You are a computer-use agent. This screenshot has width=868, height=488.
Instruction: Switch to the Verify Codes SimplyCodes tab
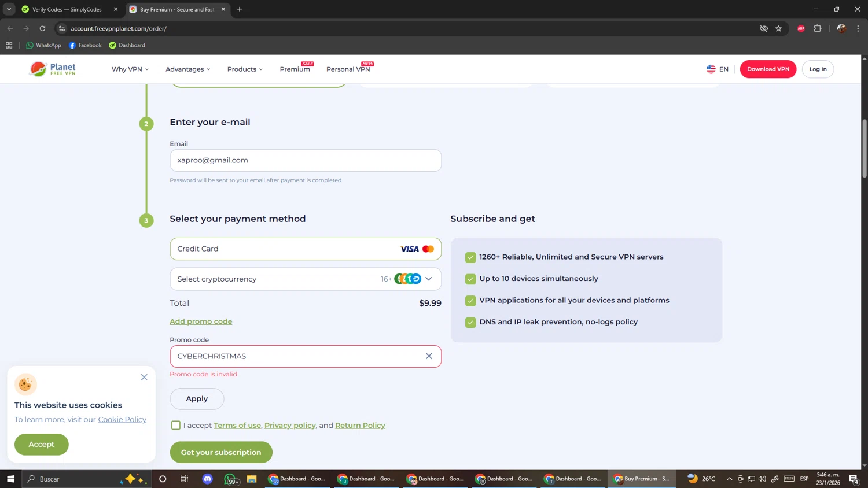click(x=67, y=9)
